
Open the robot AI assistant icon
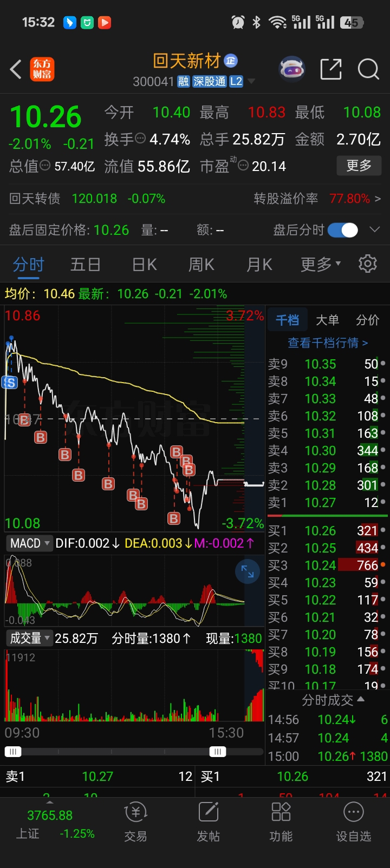(x=292, y=69)
